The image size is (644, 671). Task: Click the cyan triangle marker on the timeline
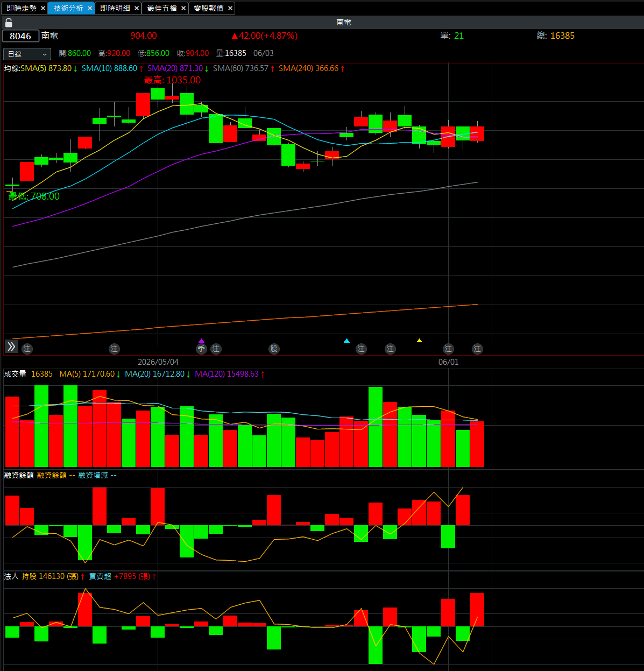point(346,341)
